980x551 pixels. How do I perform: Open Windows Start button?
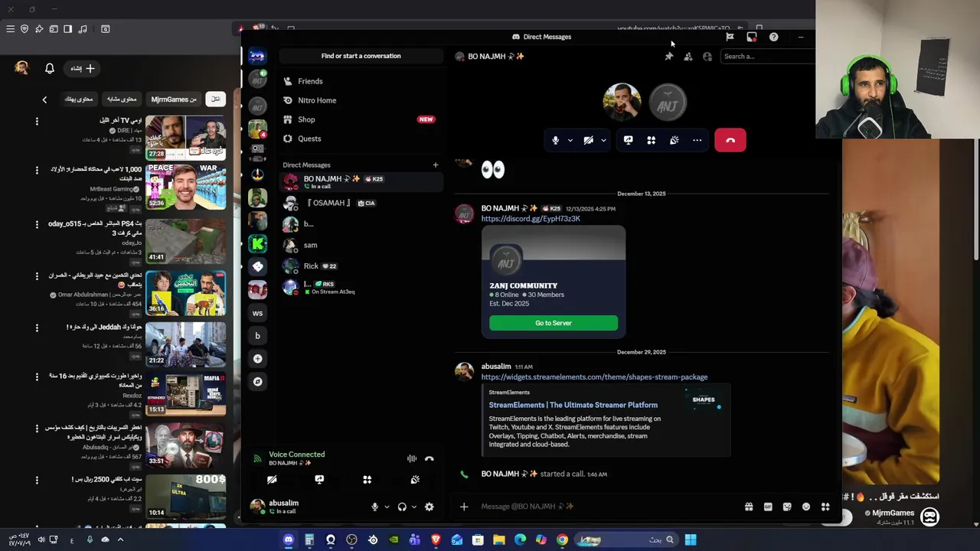click(691, 540)
